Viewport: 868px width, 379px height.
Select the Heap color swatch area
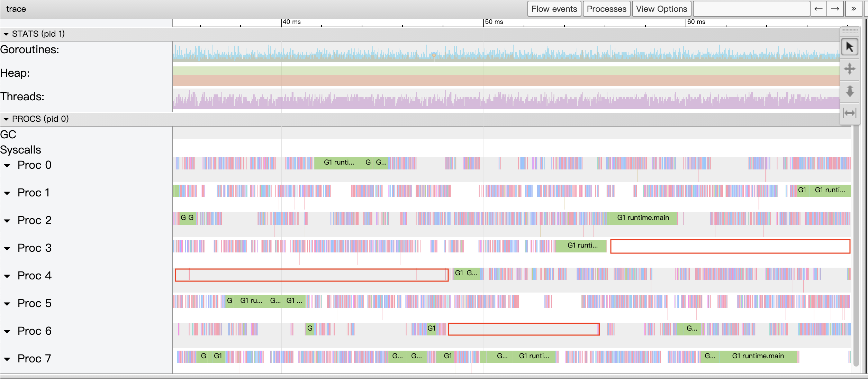(x=498, y=77)
